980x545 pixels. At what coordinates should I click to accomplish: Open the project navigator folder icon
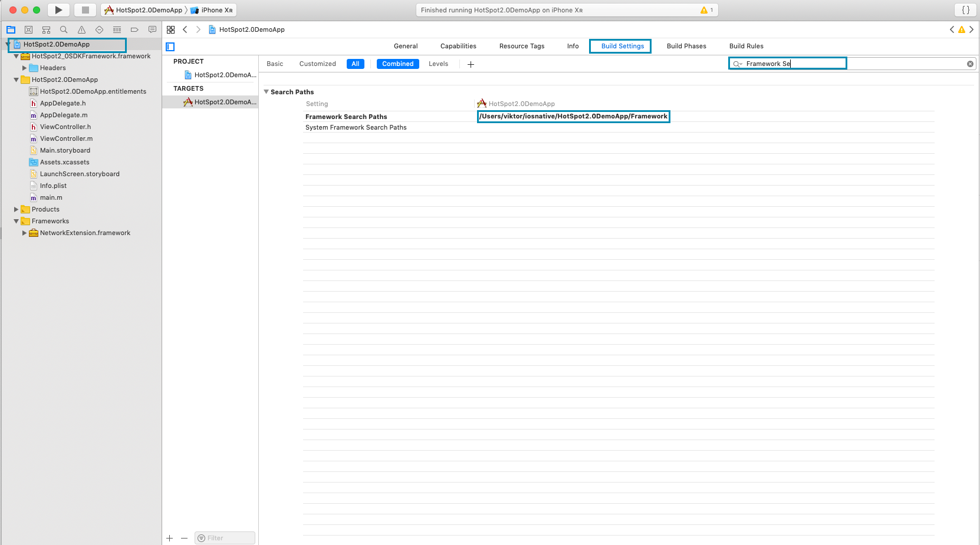tap(11, 29)
